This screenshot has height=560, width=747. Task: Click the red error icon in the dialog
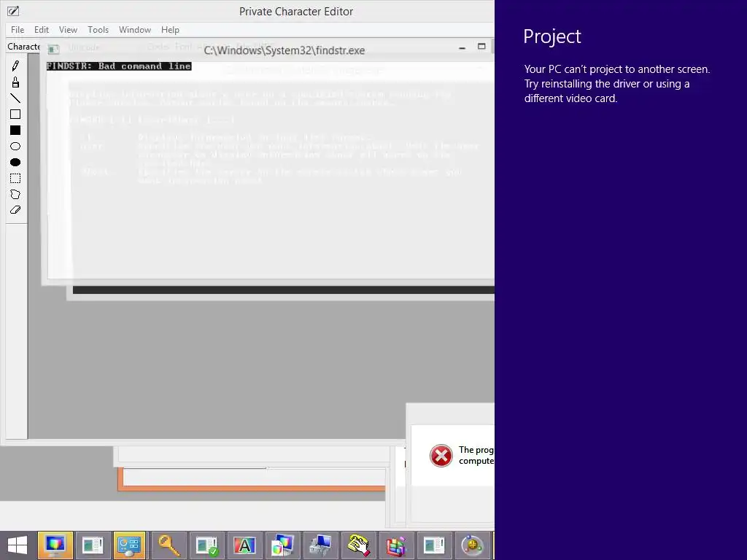click(441, 456)
